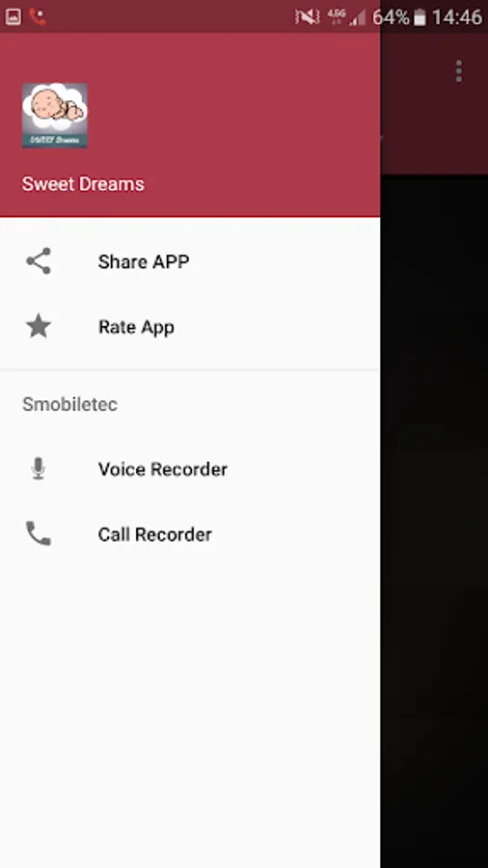
Task: Tap the missed call status icon
Action: click(x=38, y=17)
